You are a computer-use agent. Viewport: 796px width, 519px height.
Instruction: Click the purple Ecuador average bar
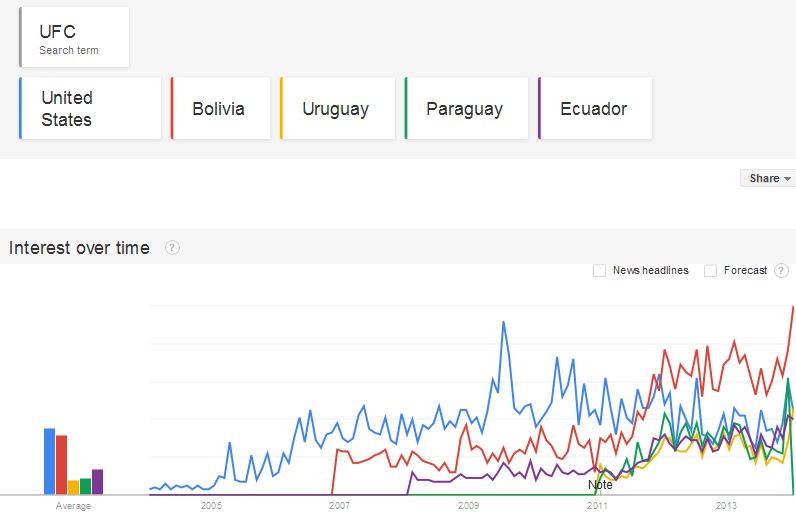tap(97, 481)
